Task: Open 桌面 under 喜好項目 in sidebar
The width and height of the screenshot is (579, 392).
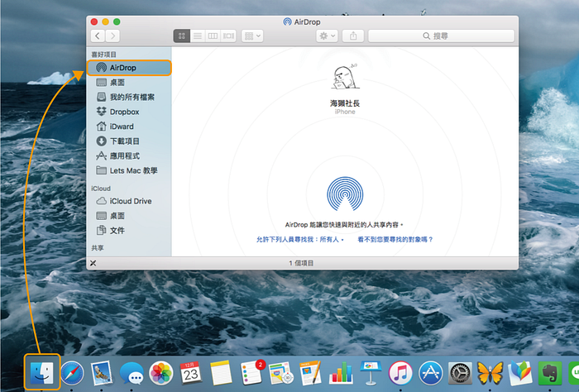Action: point(129,83)
